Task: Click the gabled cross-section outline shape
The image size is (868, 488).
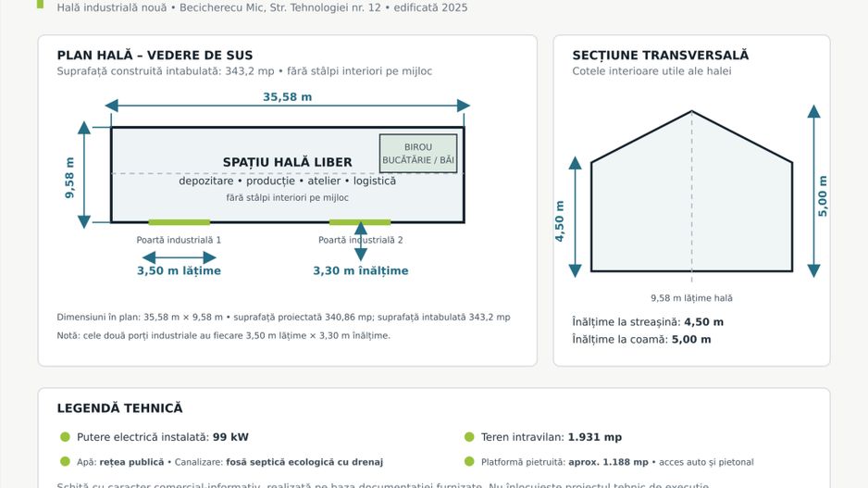Action: click(691, 191)
